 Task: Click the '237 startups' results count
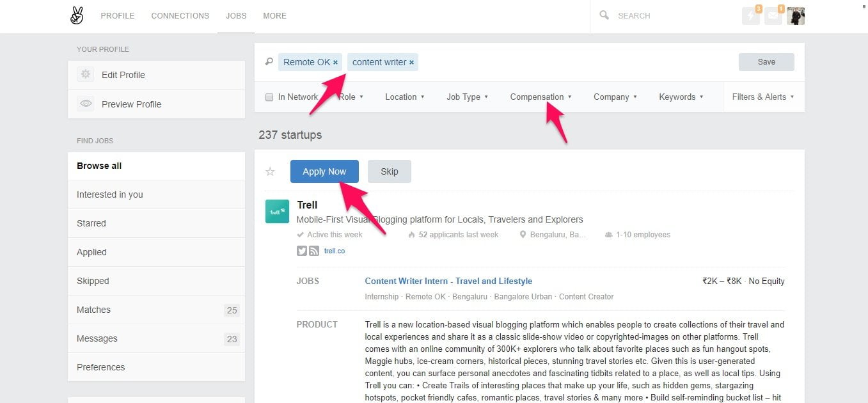290,135
